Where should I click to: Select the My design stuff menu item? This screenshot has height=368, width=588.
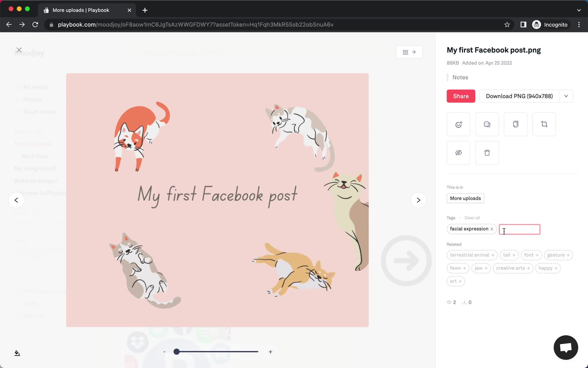click(x=35, y=168)
